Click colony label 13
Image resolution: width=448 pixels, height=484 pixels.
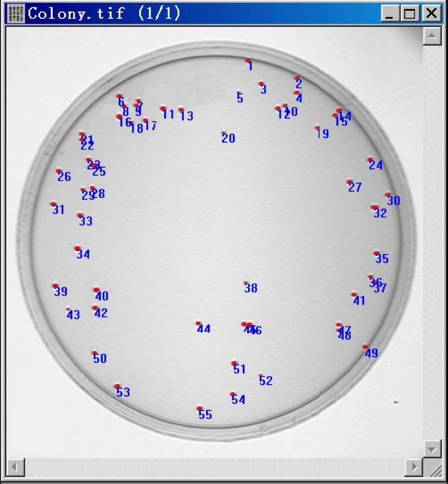(187, 116)
